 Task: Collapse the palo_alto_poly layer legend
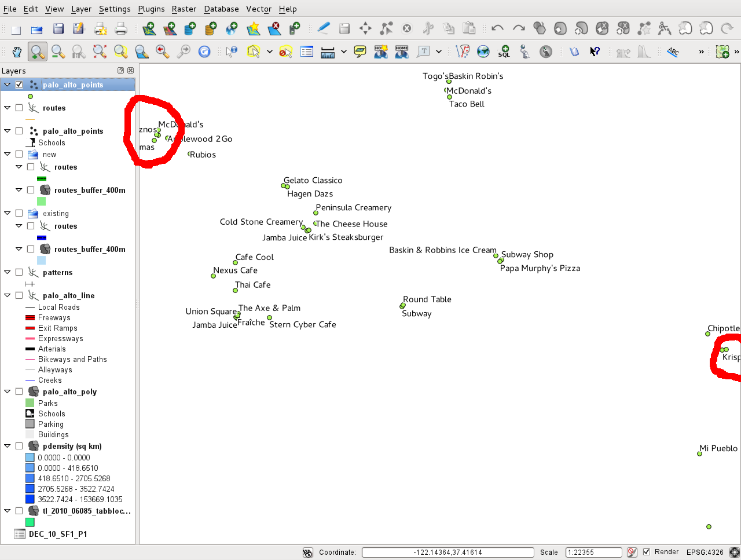pyautogui.click(x=8, y=391)
